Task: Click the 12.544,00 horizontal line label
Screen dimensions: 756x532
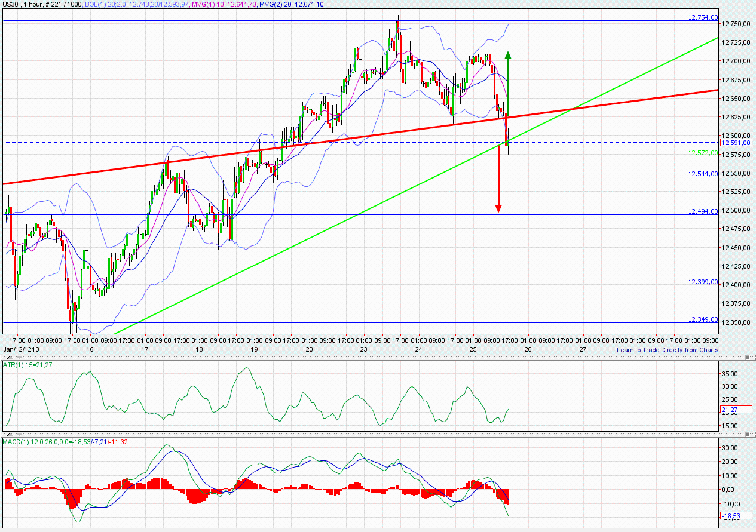Action: pos(703,174)
